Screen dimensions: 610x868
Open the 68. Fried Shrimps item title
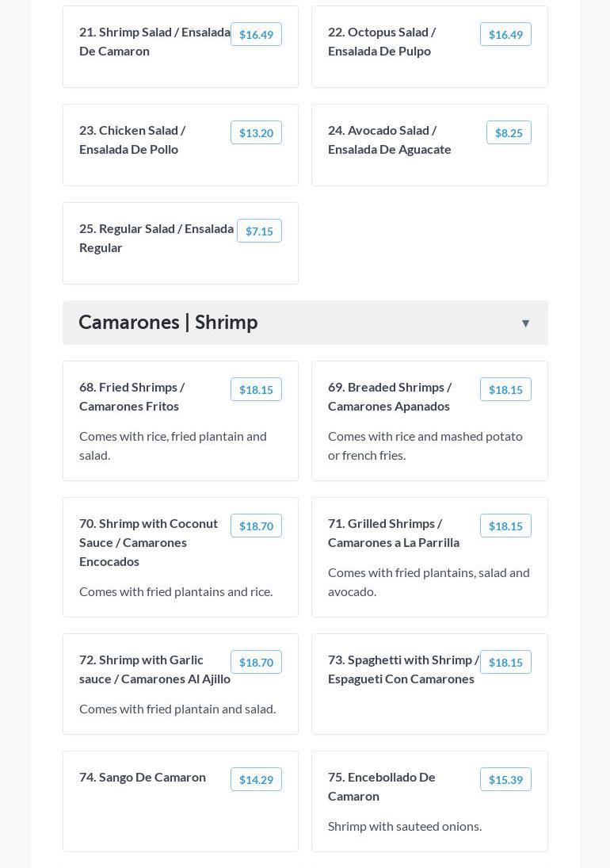(132, 396)
